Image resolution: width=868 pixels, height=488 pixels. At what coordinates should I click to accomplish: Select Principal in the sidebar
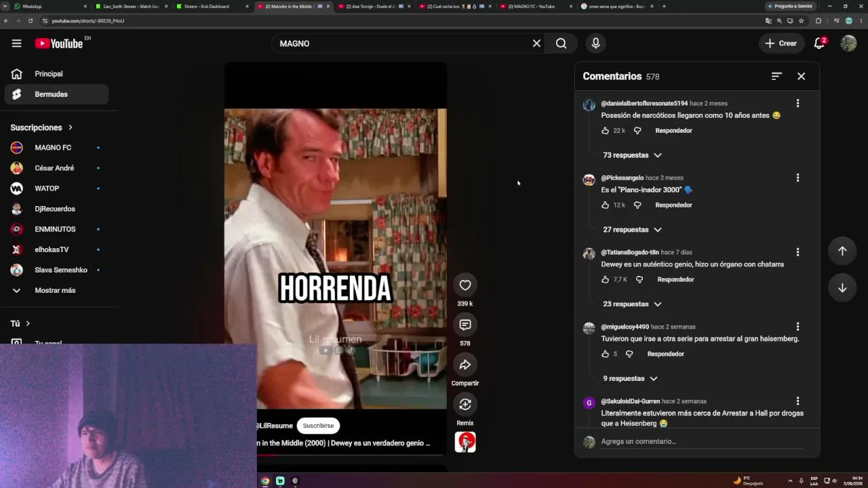click(x=56, y=74)
